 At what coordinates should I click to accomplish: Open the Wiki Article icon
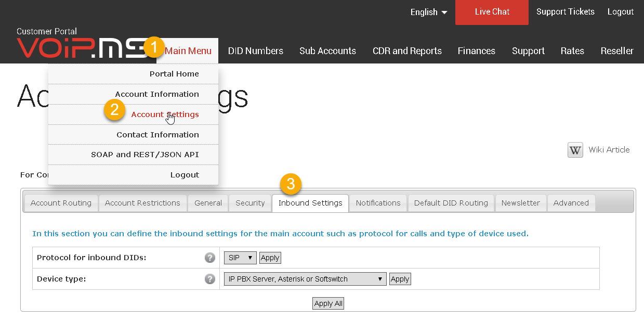pyautogui.click(x=575, y=150)
